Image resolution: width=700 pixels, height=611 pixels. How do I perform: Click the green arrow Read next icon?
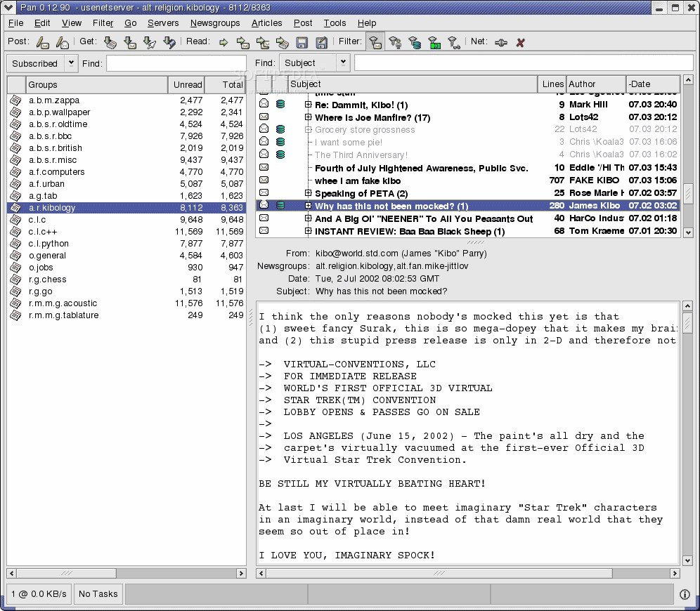[x=223, y=42]
